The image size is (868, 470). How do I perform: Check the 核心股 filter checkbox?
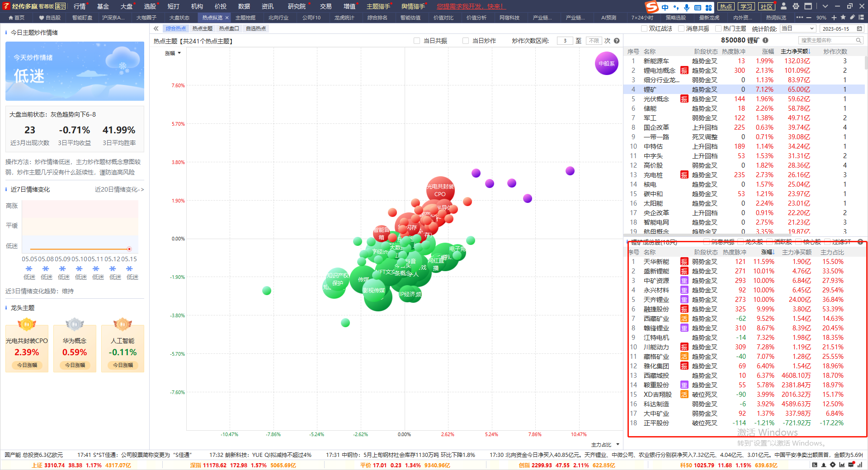tap(798, 242)
